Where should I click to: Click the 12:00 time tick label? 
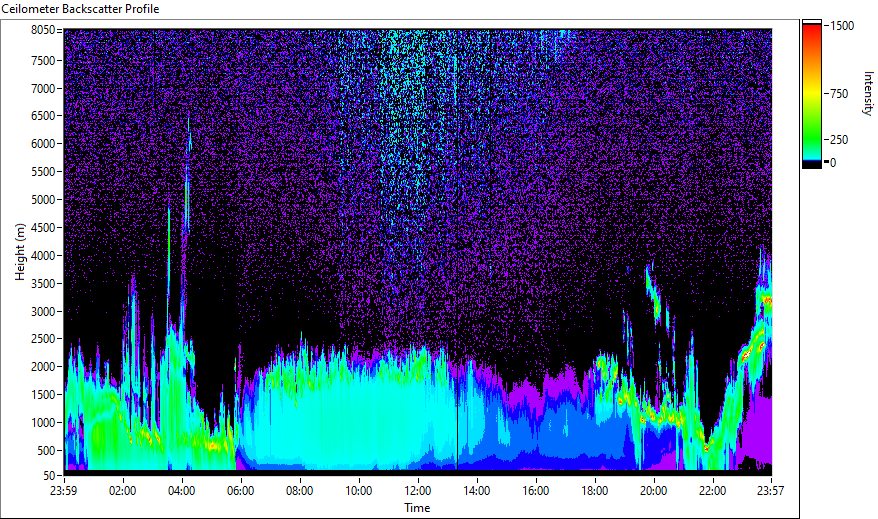coord(418,491)
